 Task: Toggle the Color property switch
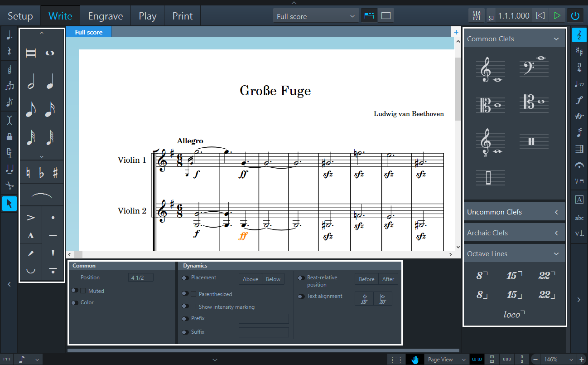click(75, 302)
